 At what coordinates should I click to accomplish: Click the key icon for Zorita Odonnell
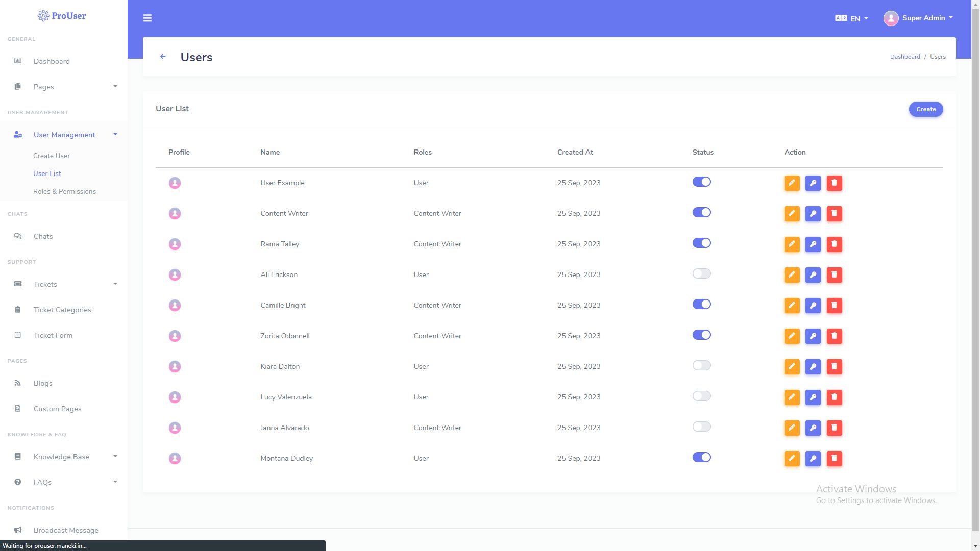click(x=813, y=336)
